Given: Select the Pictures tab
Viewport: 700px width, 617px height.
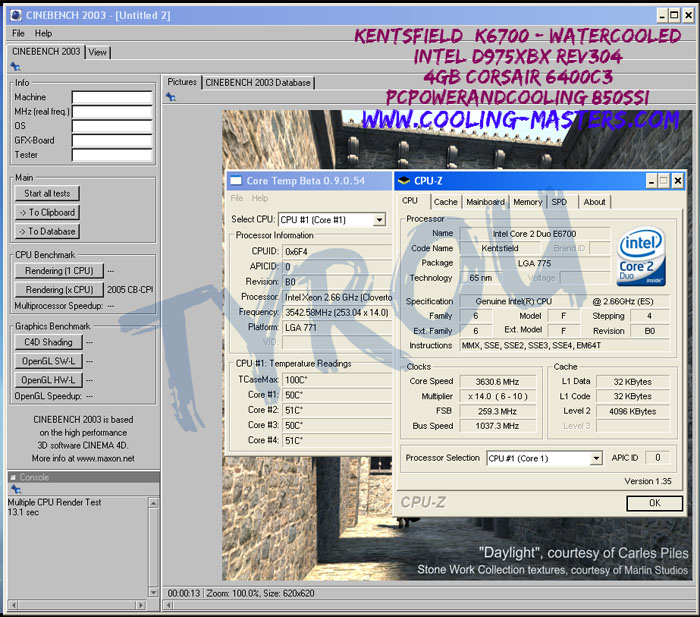Looking at the screenshot, I should 182,82.
